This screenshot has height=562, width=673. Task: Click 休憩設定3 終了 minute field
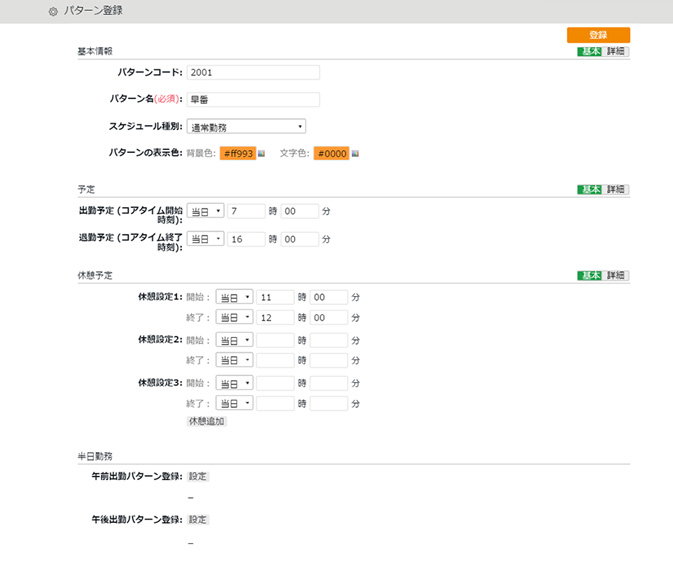coord(329,404)
